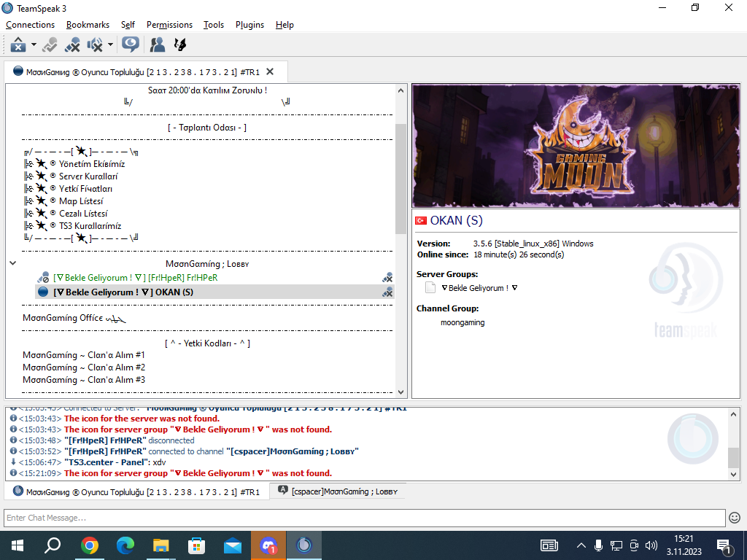Select user OKAN (S) in Lobby

coord(123,292)
